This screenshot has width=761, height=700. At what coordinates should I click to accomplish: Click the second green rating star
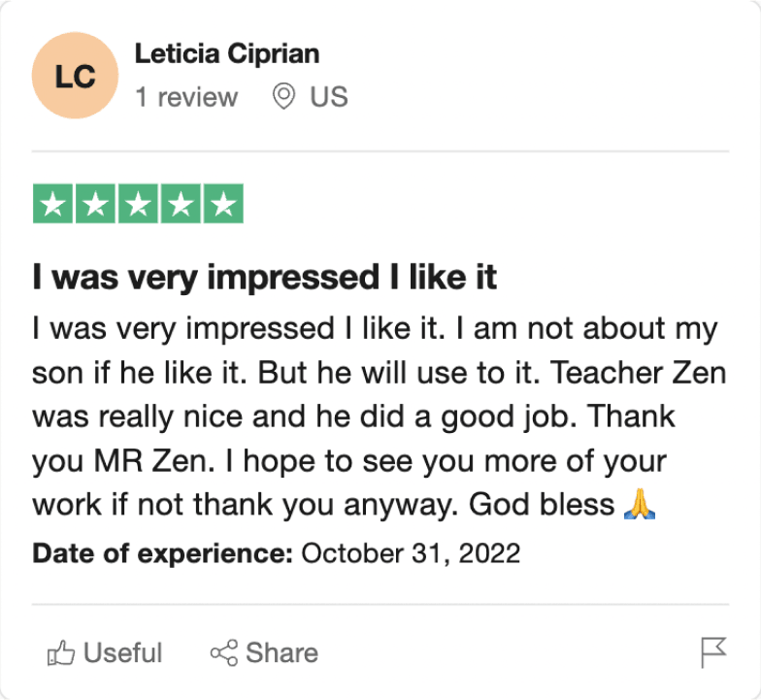click(95, 204)
